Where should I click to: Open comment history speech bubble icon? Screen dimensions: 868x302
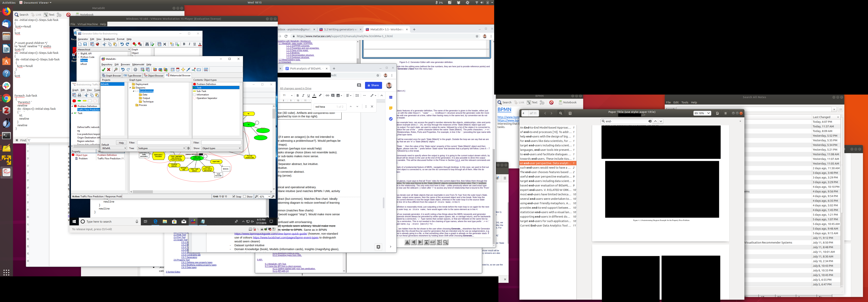359,86
